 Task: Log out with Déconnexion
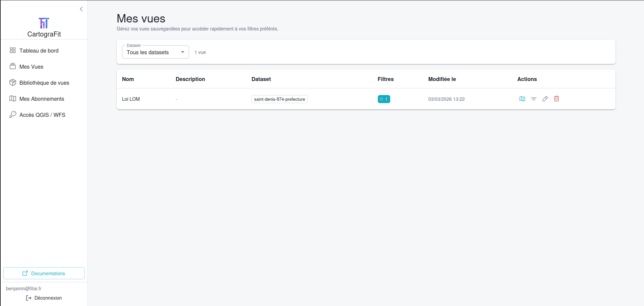(44, 298)
